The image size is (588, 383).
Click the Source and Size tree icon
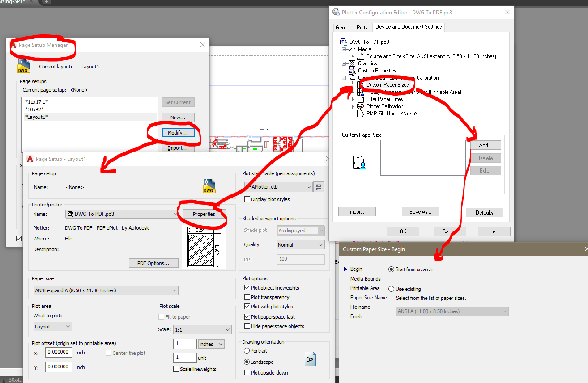[x=361, y=56]
